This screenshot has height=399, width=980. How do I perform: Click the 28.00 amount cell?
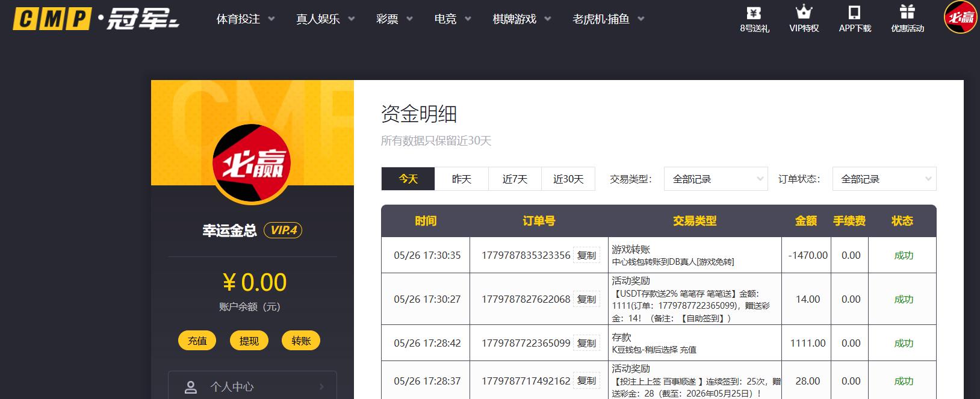click(808, 381)
